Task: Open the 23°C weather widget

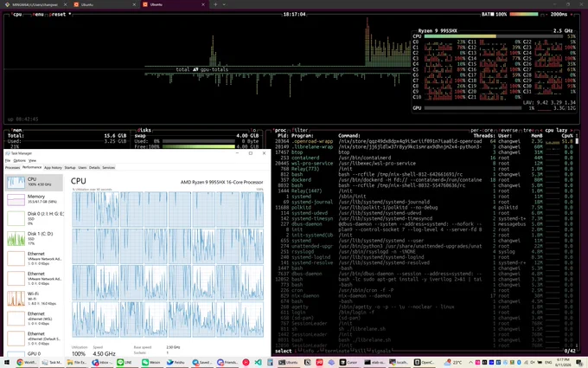Action: [453, 362]
